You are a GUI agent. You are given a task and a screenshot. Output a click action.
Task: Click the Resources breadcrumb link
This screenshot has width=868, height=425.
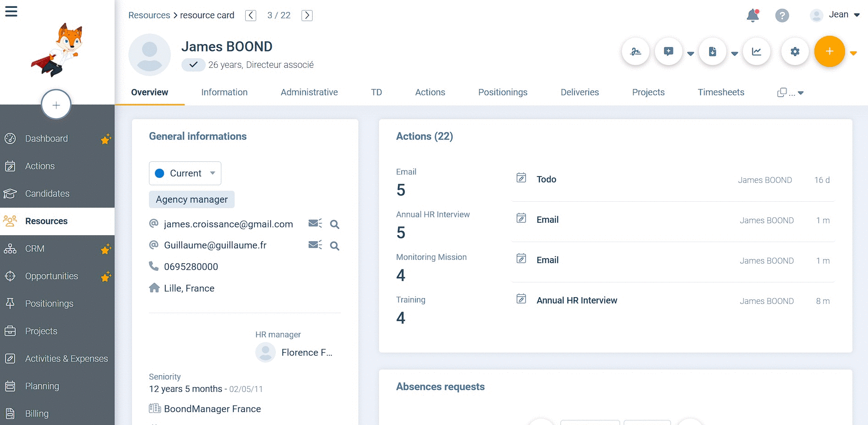click(x=149, y=15)
